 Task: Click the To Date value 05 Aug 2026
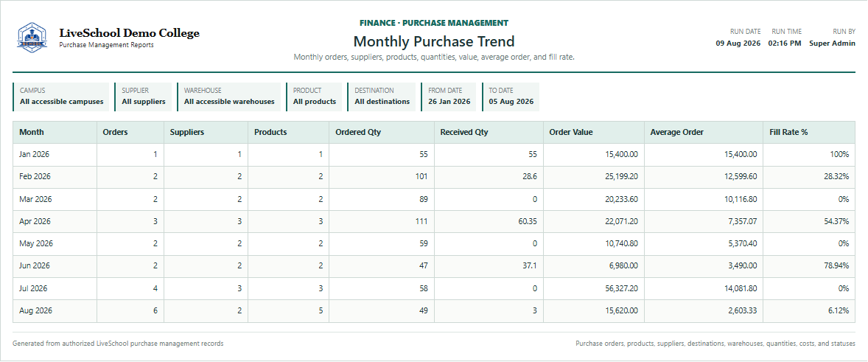pyautogui.click(x=511, y=102)
